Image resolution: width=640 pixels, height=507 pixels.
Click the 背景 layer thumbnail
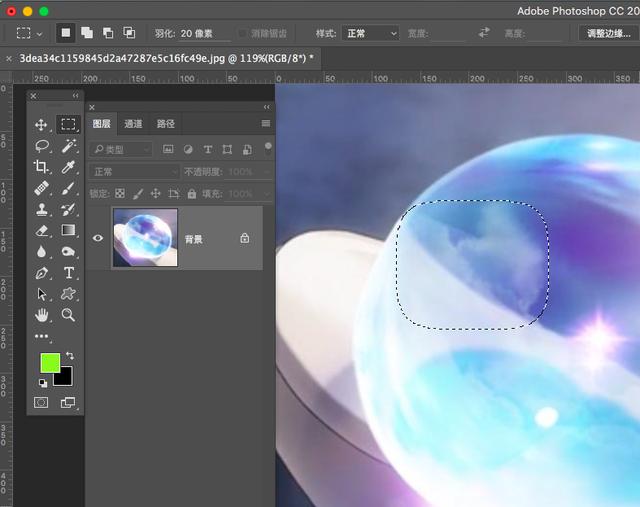145,238
